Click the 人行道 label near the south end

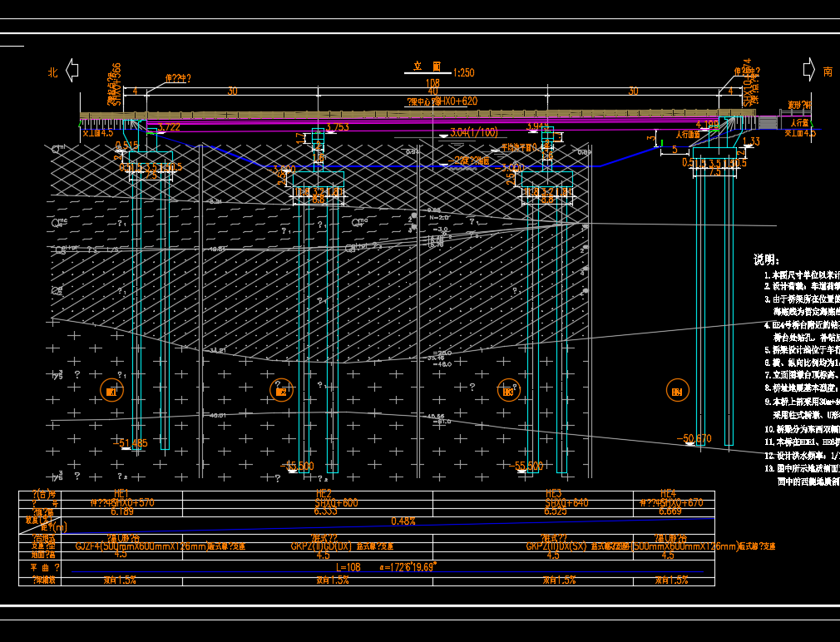(799, 123)
